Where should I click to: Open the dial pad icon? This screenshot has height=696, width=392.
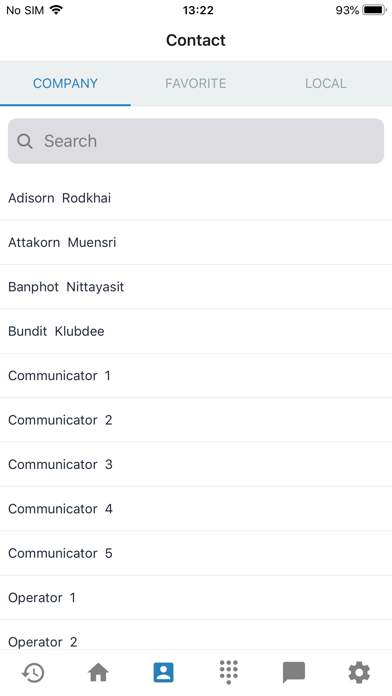pos(229,672)
